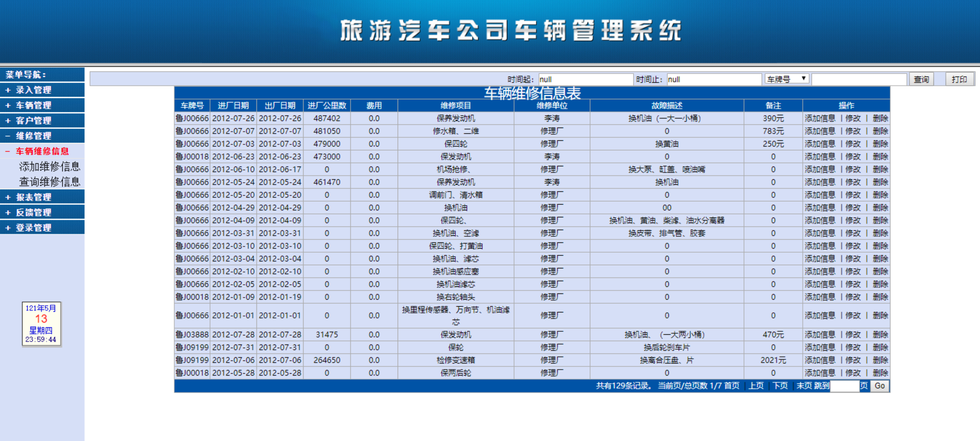This screenshot has height=441, width=980.
Task: Click the Go page jump button
Action: click(879, 386)
